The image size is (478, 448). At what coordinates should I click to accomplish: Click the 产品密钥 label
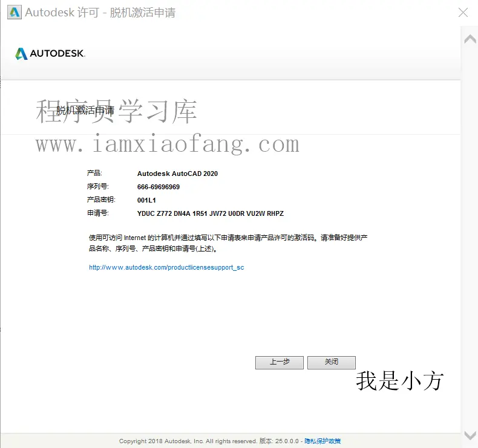[x=101, y=200]
